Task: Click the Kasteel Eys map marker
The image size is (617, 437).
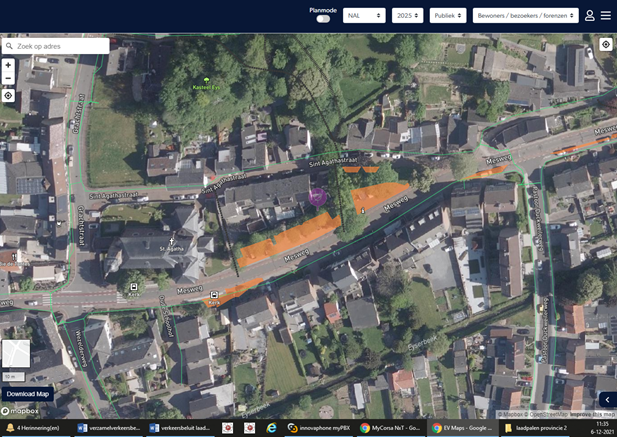Action: tap(207, 81)
